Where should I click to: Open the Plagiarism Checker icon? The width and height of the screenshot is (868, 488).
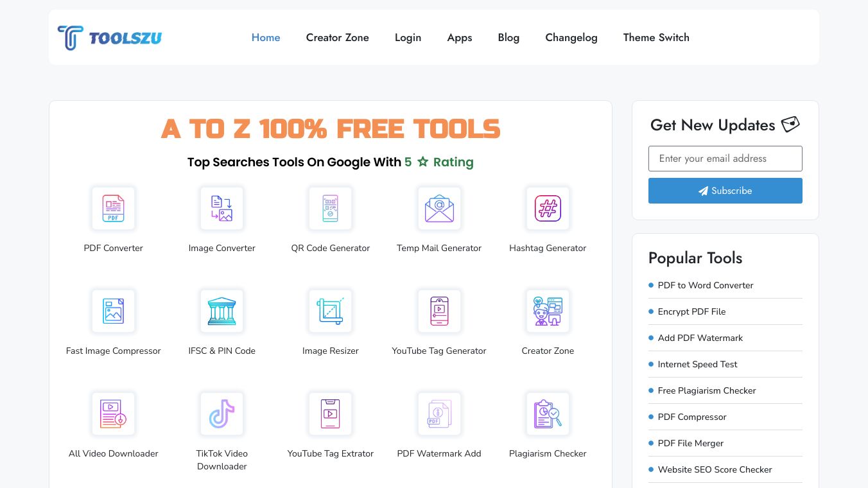(x=548, y=414)
